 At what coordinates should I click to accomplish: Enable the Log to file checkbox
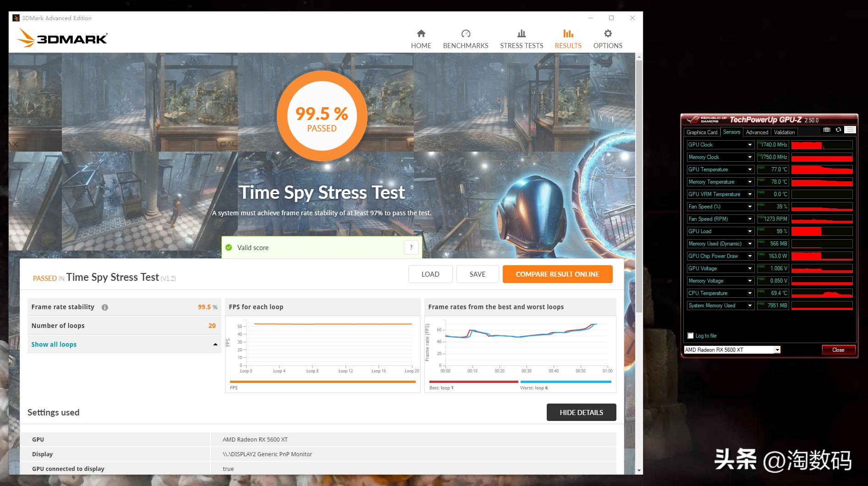691,336
